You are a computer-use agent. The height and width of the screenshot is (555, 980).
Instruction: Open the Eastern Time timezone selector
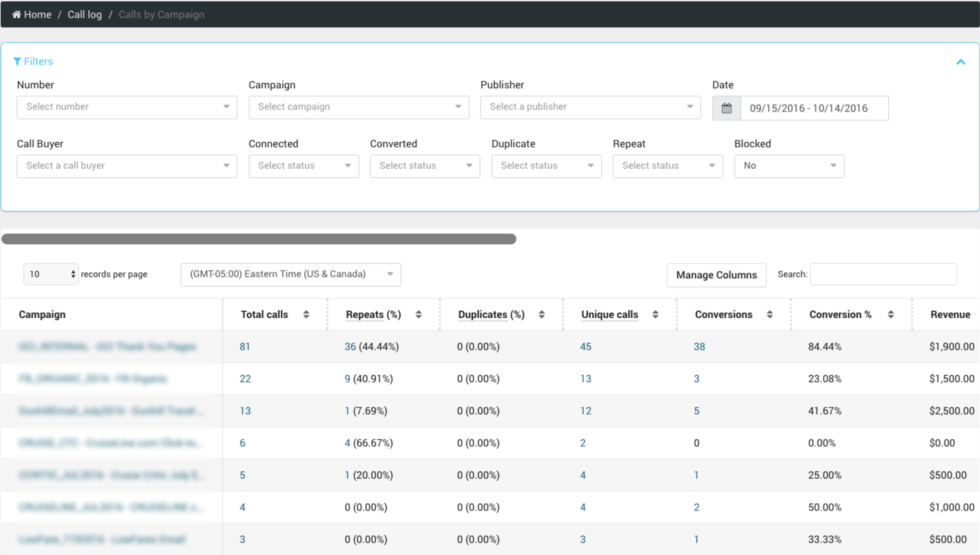[291, 274]
